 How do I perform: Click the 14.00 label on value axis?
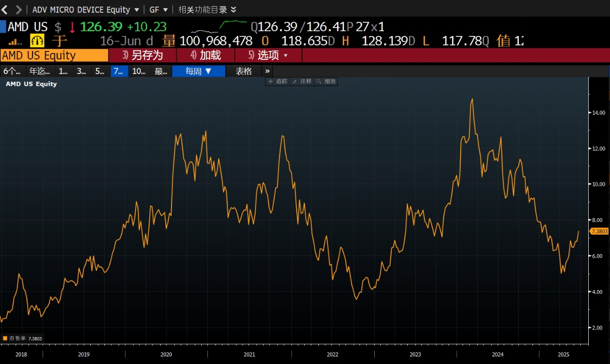(599, 113)
